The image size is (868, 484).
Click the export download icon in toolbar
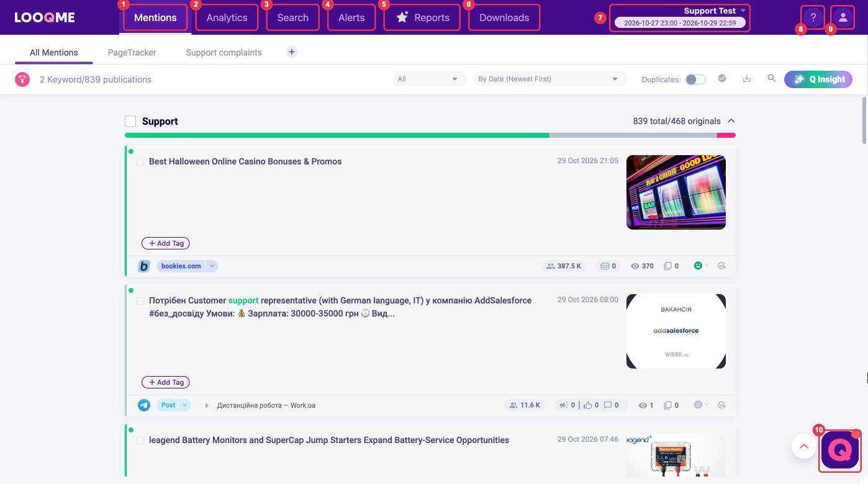[x=747, y=79]
